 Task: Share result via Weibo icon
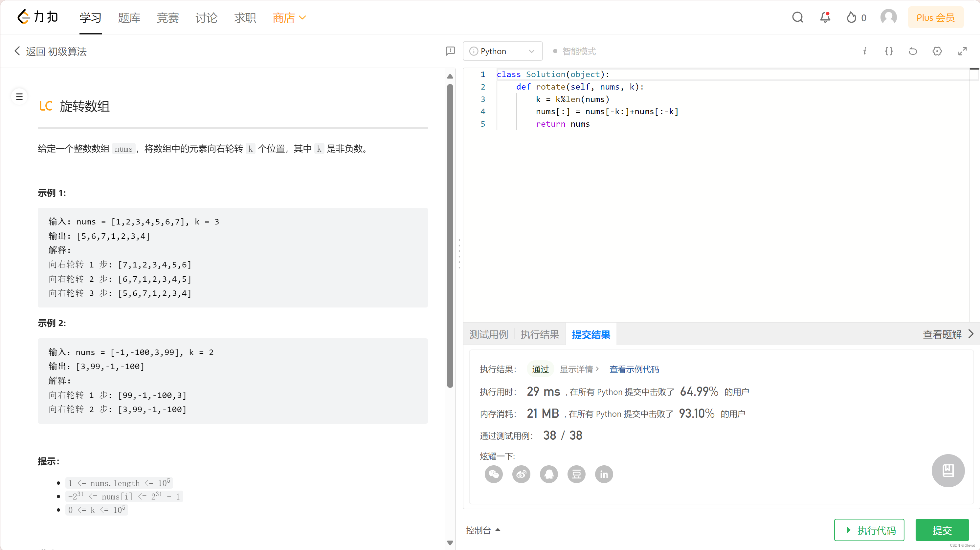[521, 474]
